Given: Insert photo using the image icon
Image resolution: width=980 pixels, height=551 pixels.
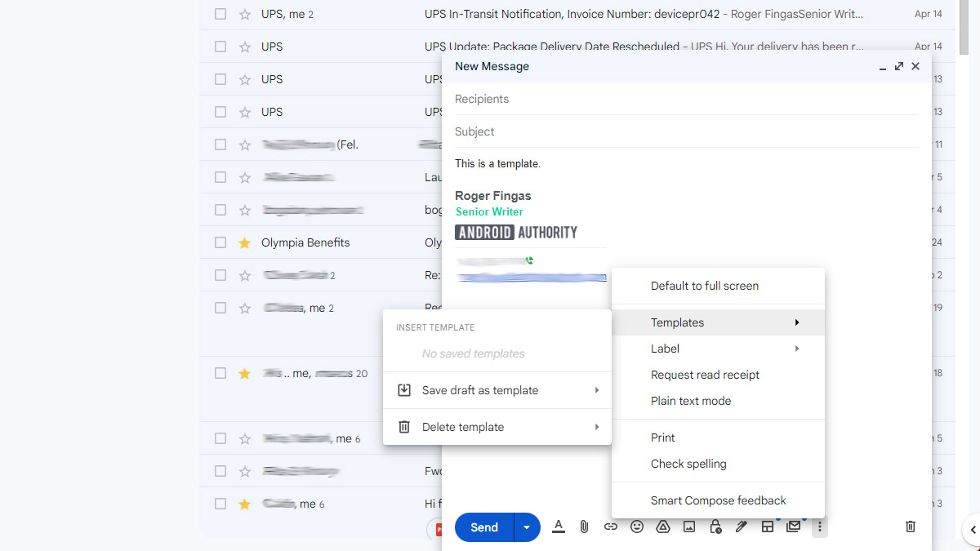Looking at the screenshot, I should click(689, 527).
